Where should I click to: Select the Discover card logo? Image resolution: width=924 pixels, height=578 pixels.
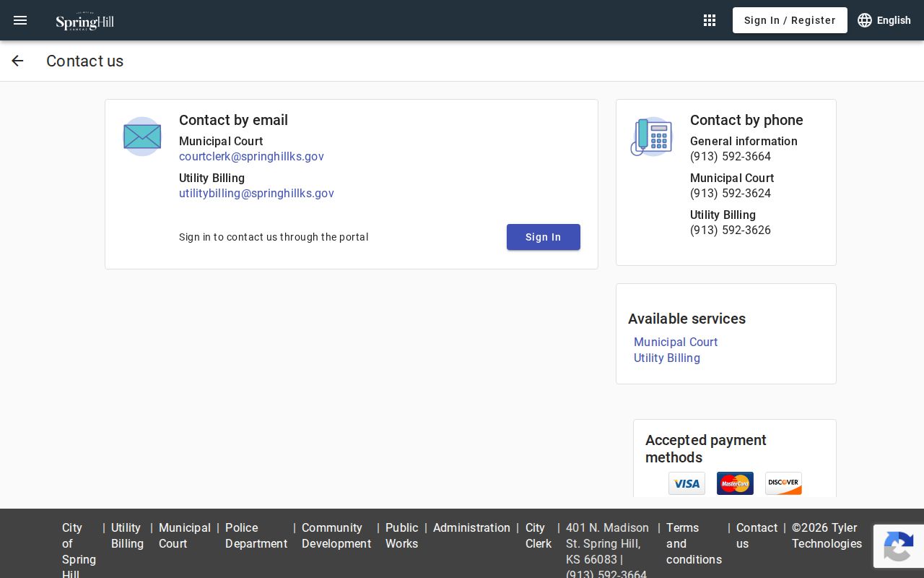click(x=783, y=483)
